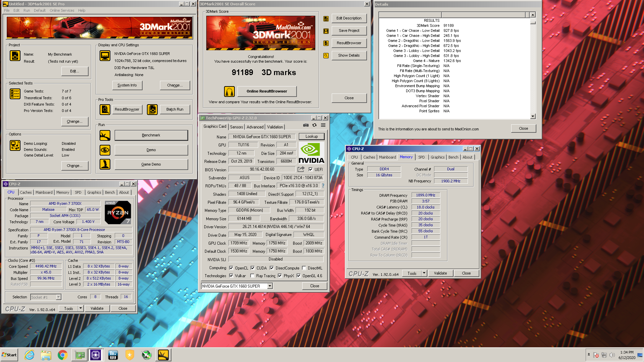Take a GPU-Z screenshot with the camera icon
The image size is (644, 362).
point(306,125)
